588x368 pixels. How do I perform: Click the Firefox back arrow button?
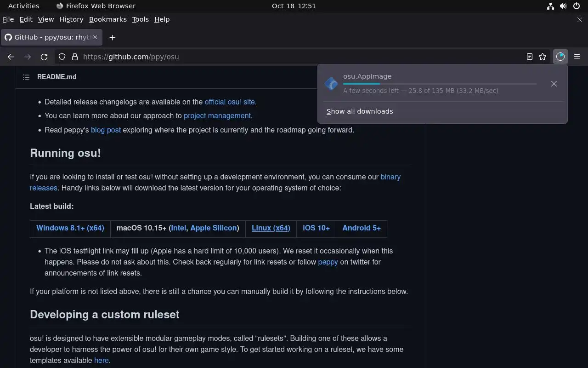pyautogui.click(x=11, y=57)
